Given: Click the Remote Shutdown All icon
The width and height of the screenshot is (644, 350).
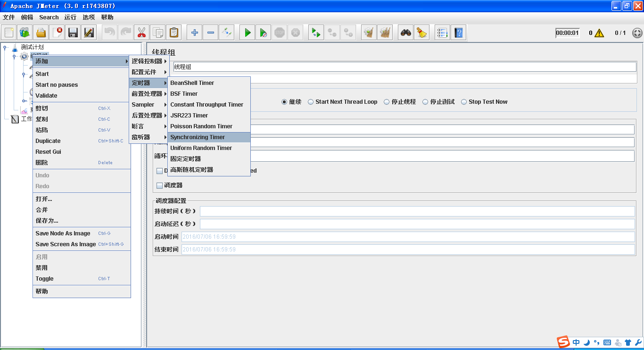Looking at the screenshot, I should [348, 33].
